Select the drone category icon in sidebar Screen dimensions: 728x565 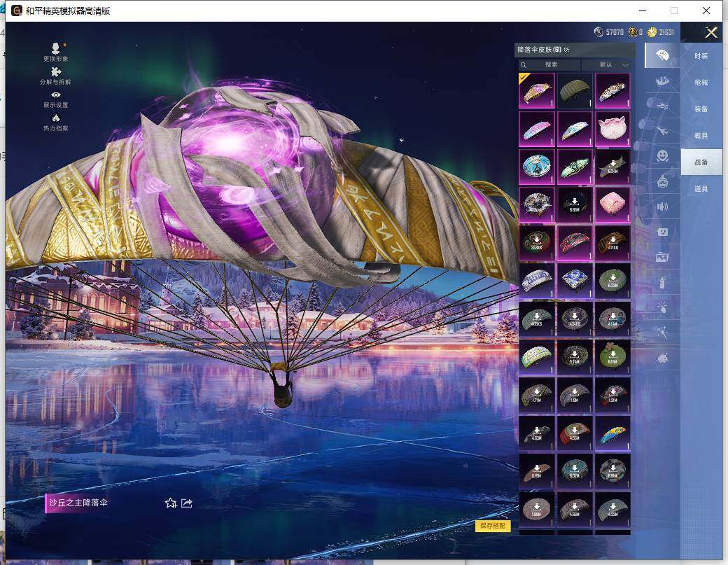point(662,106)
